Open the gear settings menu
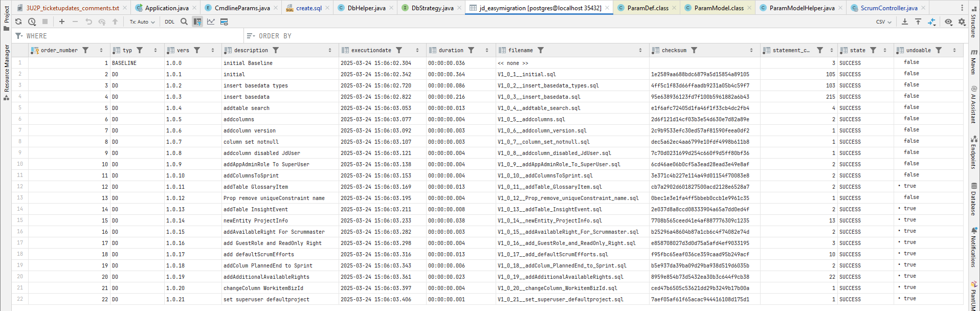This screenshot has height=311, width=980. click(962, 21)
